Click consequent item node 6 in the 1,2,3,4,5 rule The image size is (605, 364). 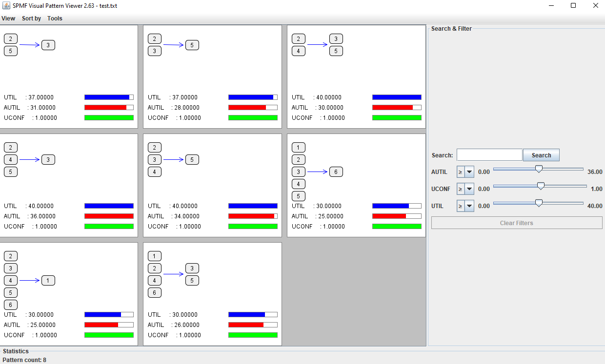coord(336,172)
